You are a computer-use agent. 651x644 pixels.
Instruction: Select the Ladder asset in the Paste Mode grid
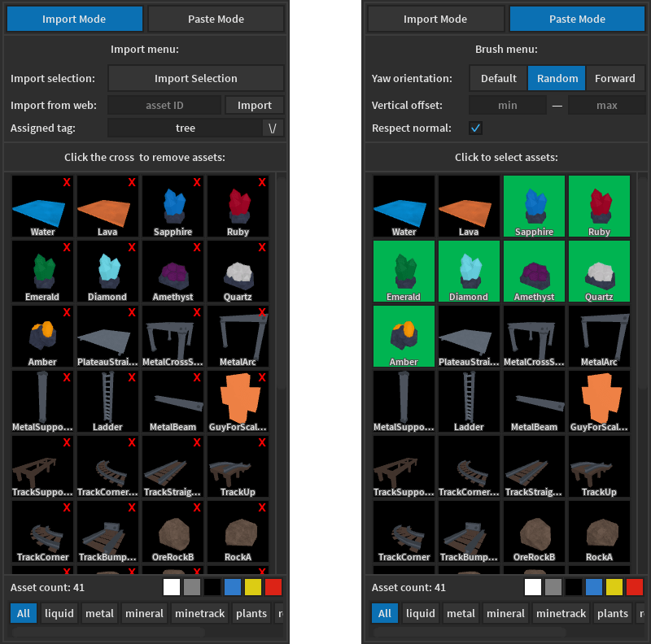[469, 401]
